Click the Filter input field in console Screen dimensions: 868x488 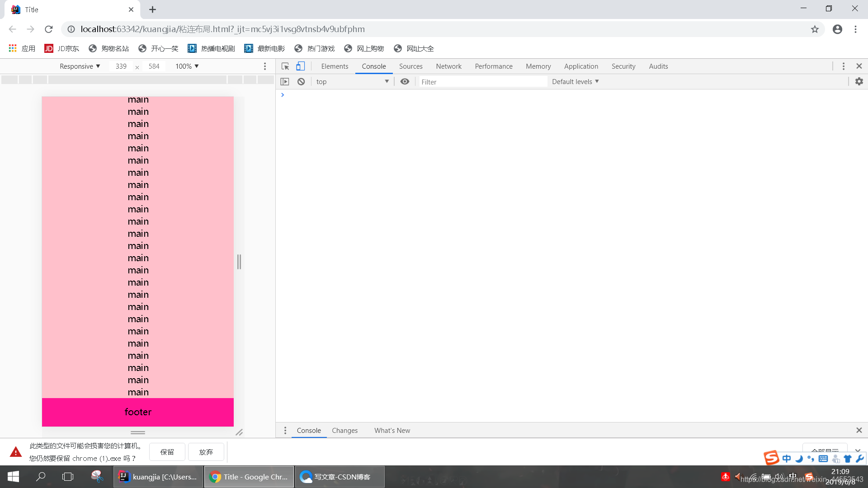tap(481, 82)
